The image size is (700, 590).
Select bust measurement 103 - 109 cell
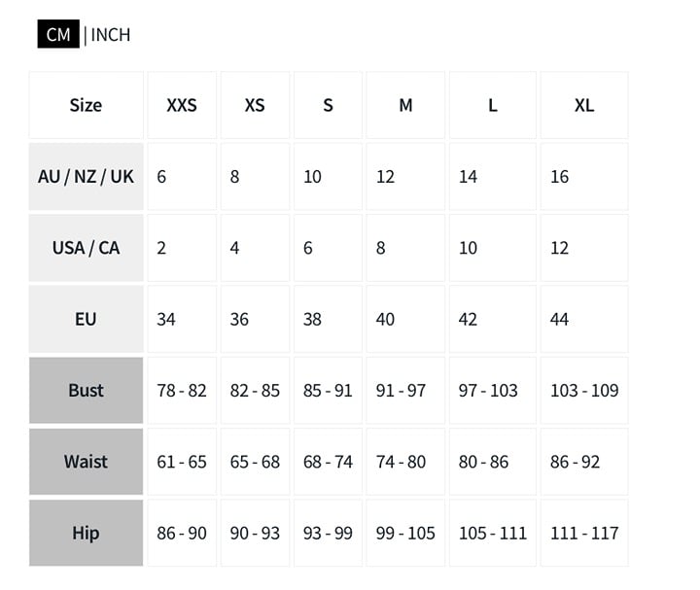(584, 391)
